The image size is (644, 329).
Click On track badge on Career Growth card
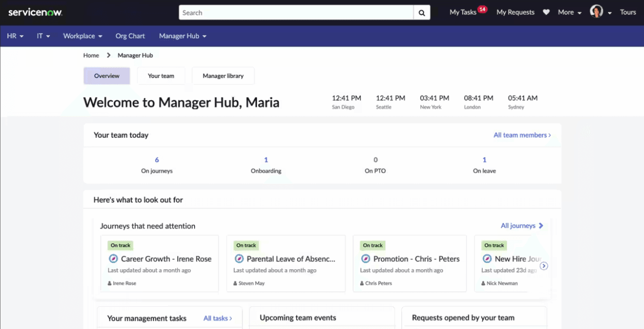[x=121, y=245]
